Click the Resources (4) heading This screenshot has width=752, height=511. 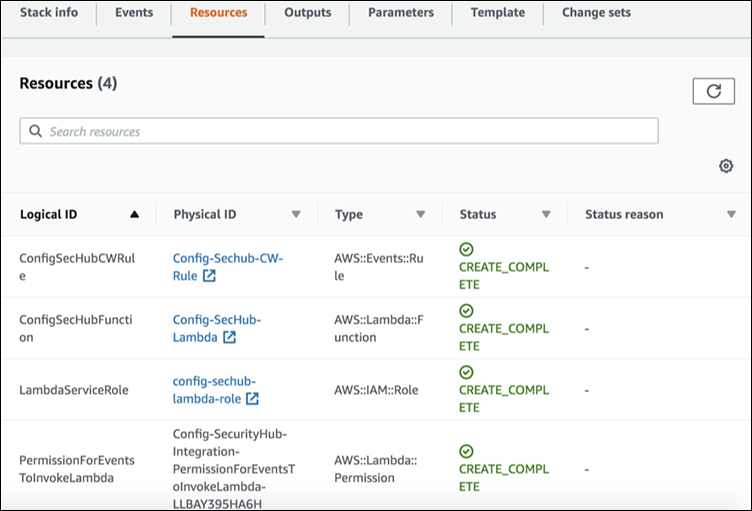click(x=68, y=83)
